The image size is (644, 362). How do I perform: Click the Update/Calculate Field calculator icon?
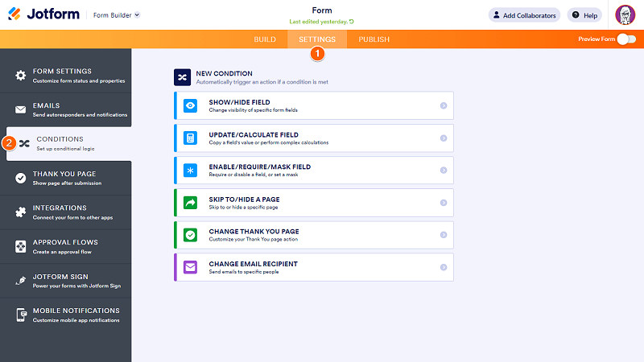coord(190,138)
